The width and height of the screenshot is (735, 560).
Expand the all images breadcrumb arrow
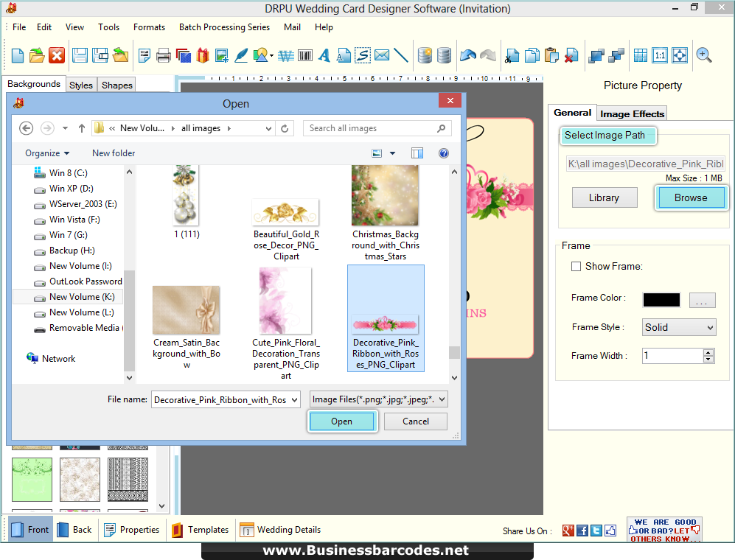pyautogui.click(x=229, y=128)
